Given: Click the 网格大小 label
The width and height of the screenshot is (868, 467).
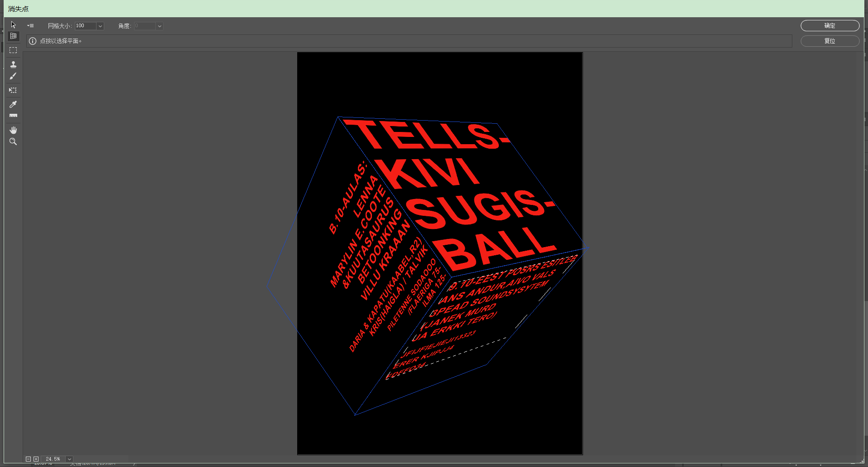Looking at the screenshot, I should pos(60,26).
